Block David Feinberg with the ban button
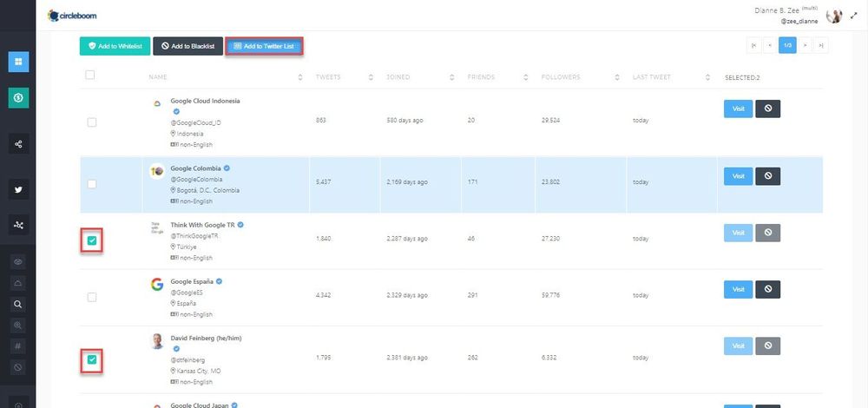Screen dimensions: 868x408 coord(768,346)
